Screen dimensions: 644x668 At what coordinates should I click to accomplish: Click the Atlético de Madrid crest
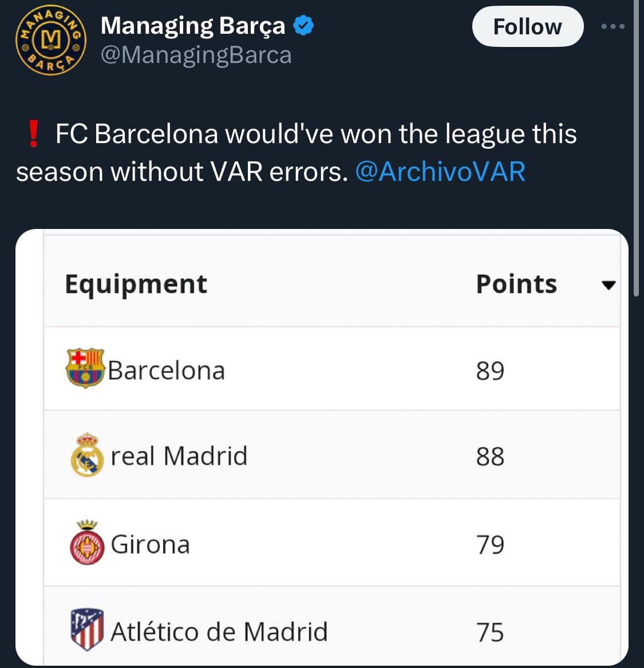tap(87, 630)
